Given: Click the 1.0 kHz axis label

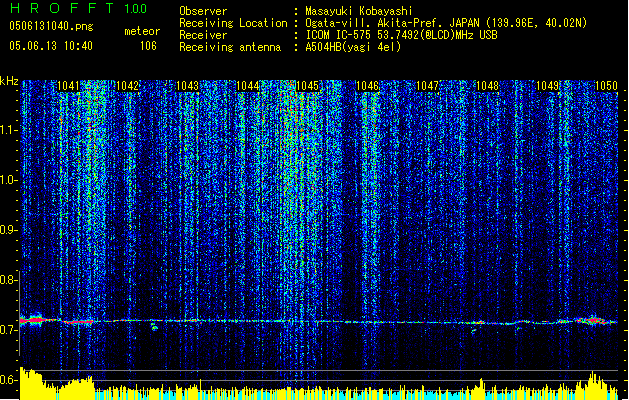Looking at the screenshot, I should [x=9, y=180].
